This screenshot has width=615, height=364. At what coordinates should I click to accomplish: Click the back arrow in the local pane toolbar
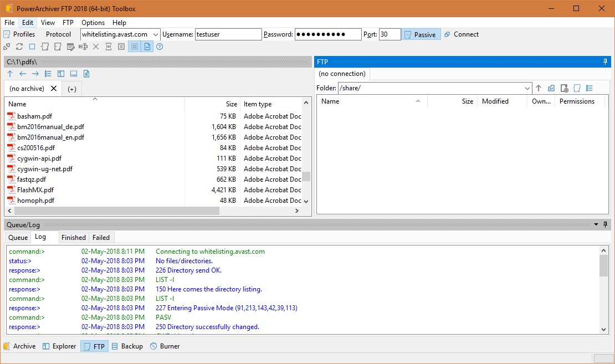[22, 73]
